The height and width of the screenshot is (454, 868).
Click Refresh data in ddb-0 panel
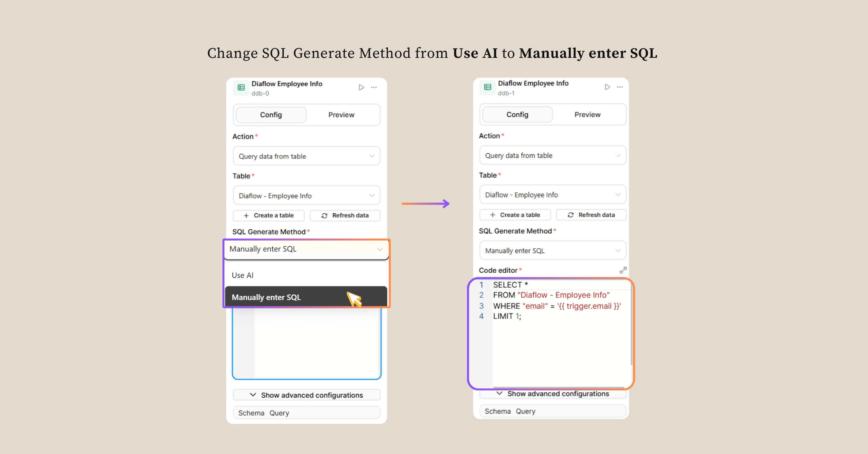[345, 215]
